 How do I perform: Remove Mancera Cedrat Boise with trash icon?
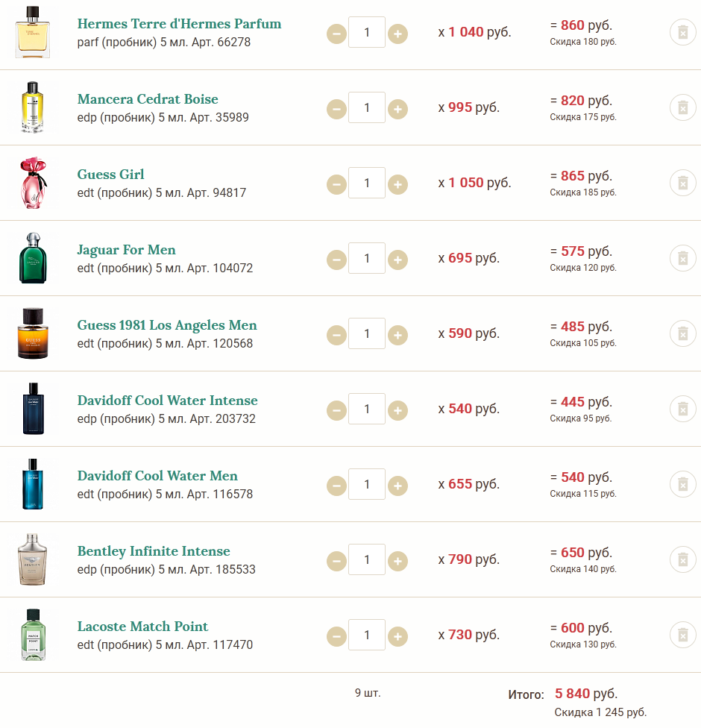682,108
